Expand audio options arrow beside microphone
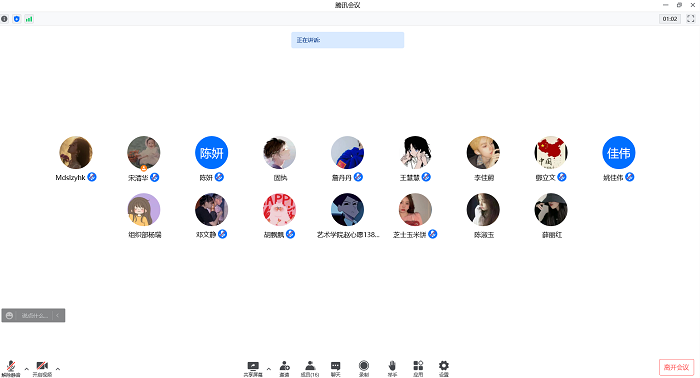Image resolution: width=700 pixels, height=378 pixels. tap(26, 369)
